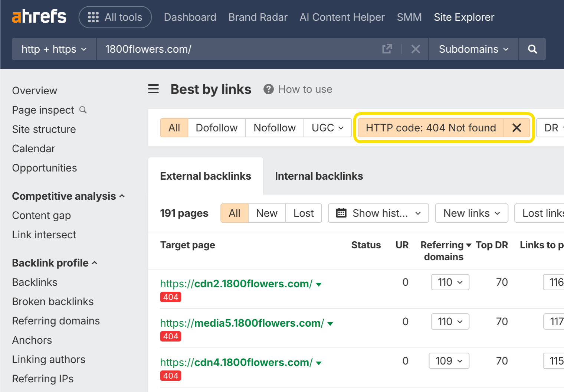Click the Page inspect search icon
Image resolution: width=564 pixels, height=392 pixels.
(83, 110)
